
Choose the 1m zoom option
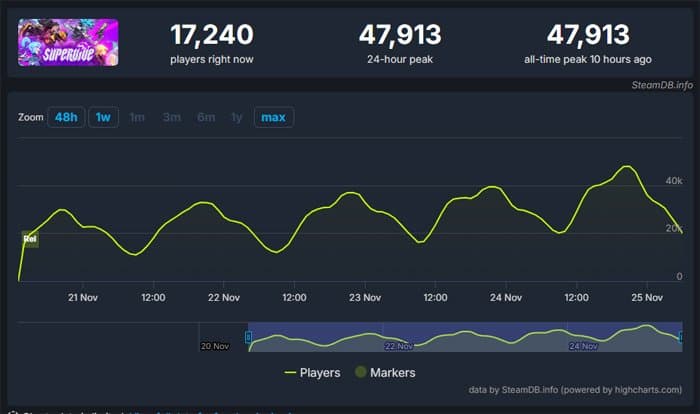(137, 118)
